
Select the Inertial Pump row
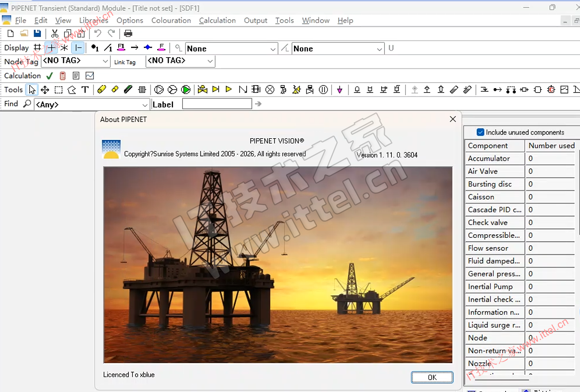[x=520, y=287]
